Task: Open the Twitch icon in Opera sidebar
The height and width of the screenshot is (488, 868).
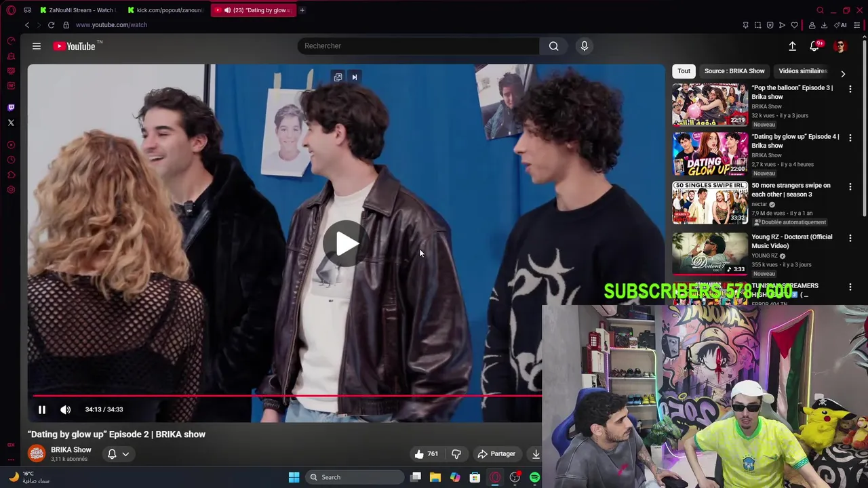Action: click(x=11, y=108)
